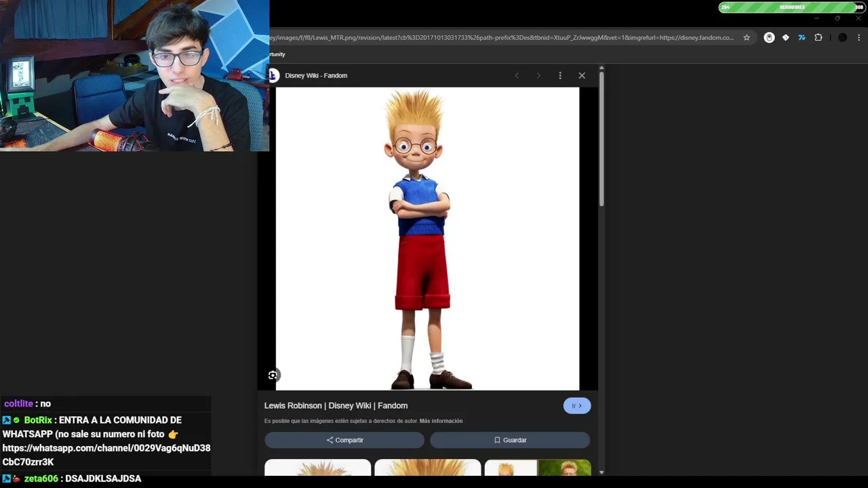Open the second related image thumbnail
Screen dimensions: 868x488
(428, 468)
